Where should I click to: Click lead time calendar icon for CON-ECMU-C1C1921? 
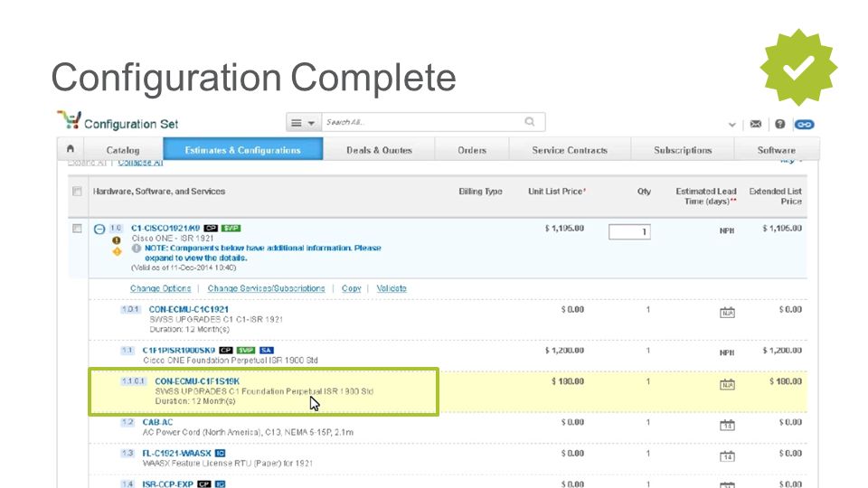coord(727,313)
